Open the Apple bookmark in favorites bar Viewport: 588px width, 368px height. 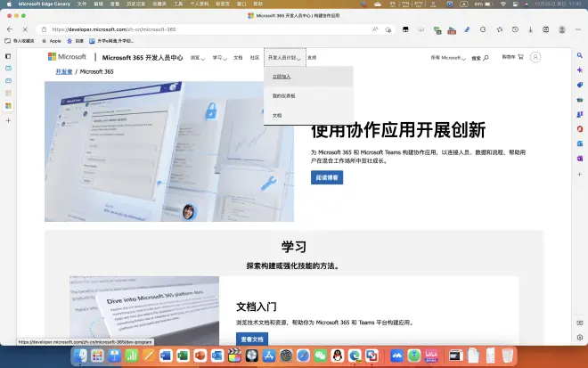(x=52, y=41)
